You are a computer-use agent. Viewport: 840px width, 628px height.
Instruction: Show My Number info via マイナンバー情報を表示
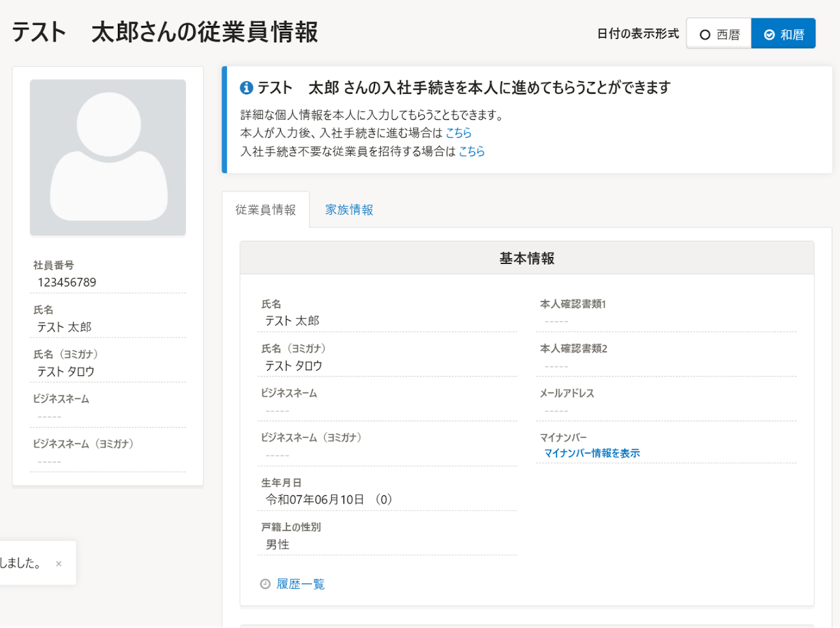point(592,453)
